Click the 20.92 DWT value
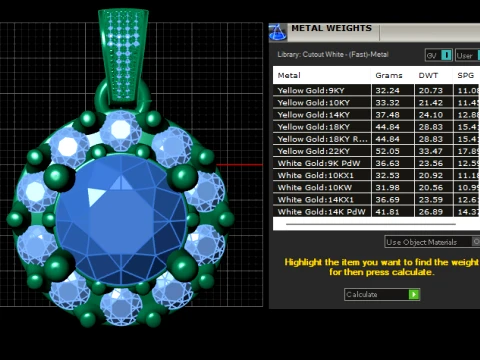The image size is (480, 360). pos(431,175)
